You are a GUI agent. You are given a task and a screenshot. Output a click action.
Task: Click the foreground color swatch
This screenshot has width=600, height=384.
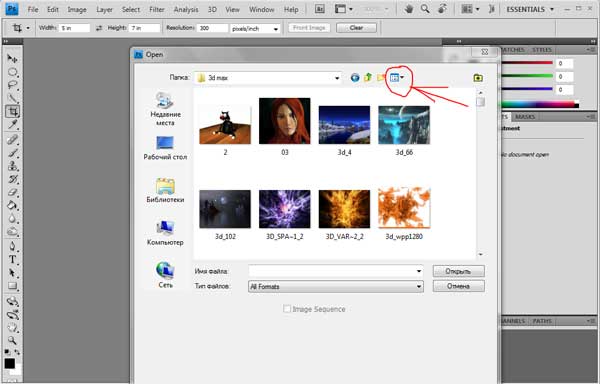coord(10,363)
